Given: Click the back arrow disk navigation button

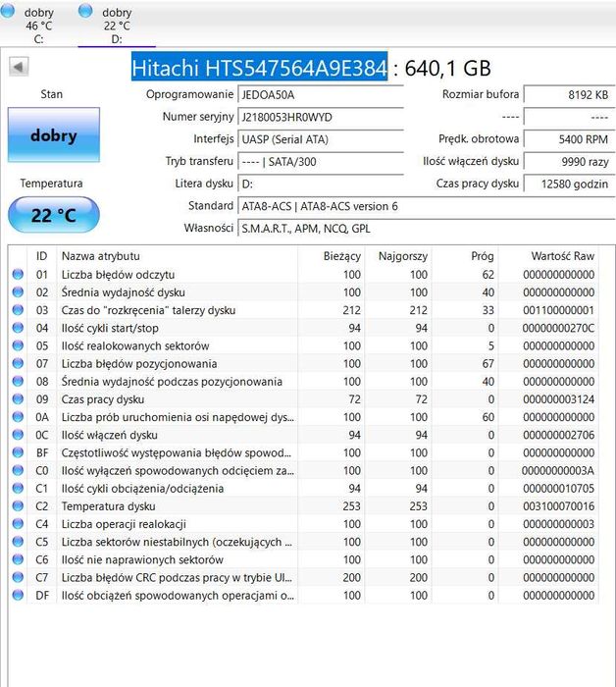Looking at the screenshot, I should pos(19,67).
